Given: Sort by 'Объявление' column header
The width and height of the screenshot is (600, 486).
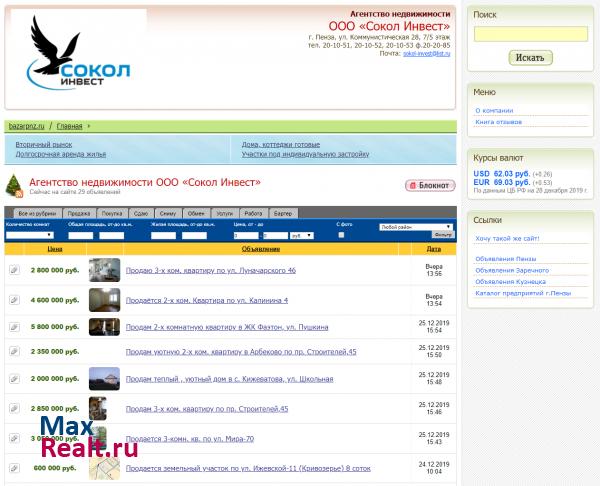Looking at the screenshot, I should (x=261, y=249).
